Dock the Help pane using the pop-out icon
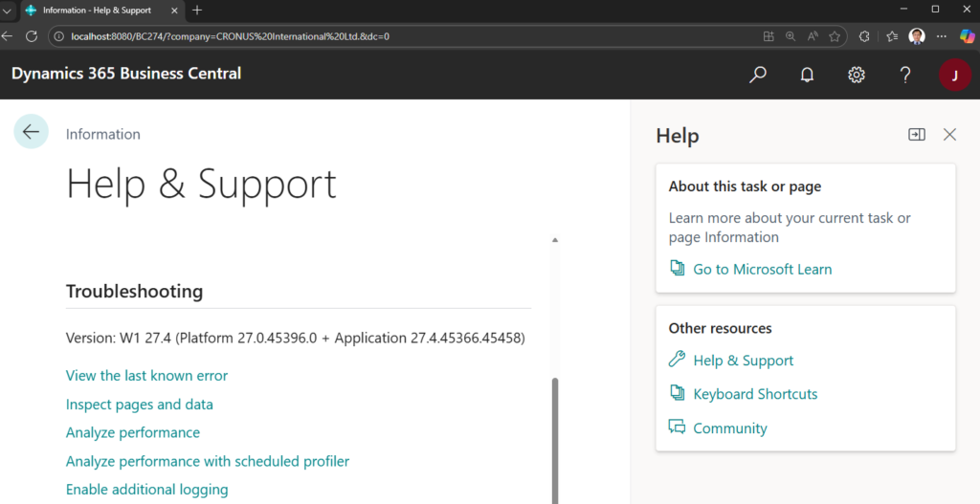Screen dimensions: 980x504 [916, 135]
